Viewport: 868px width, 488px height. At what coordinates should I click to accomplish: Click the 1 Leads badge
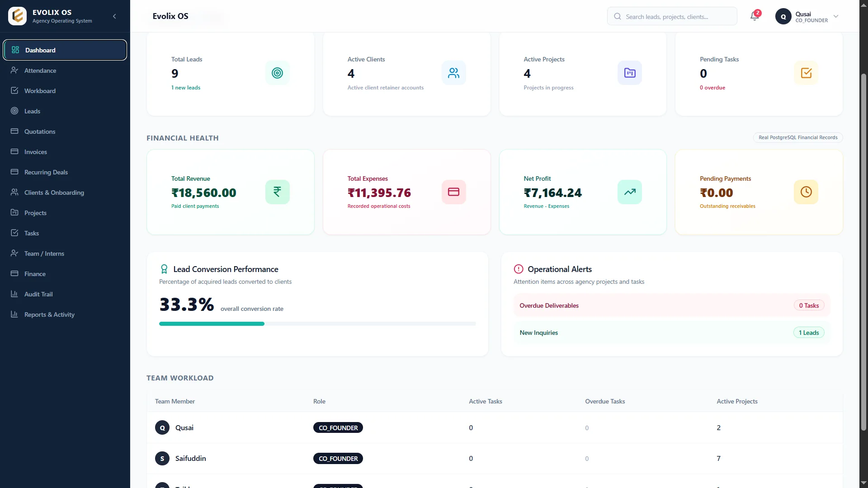[809, 333]
